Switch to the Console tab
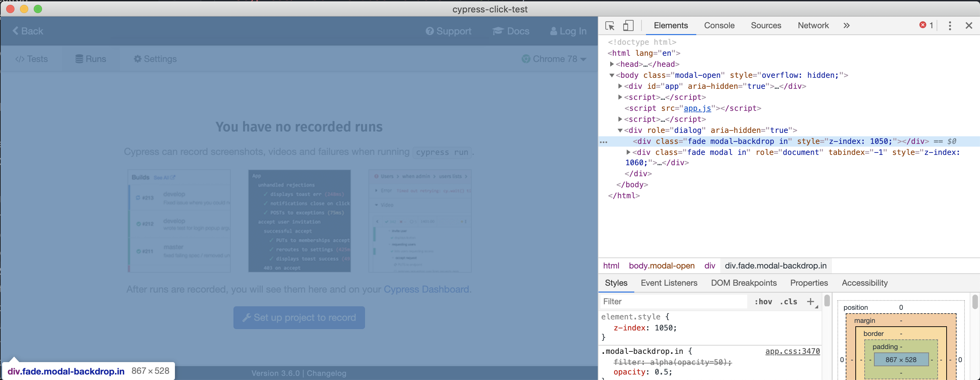The image size is (980, 380). tap(719, 25)
